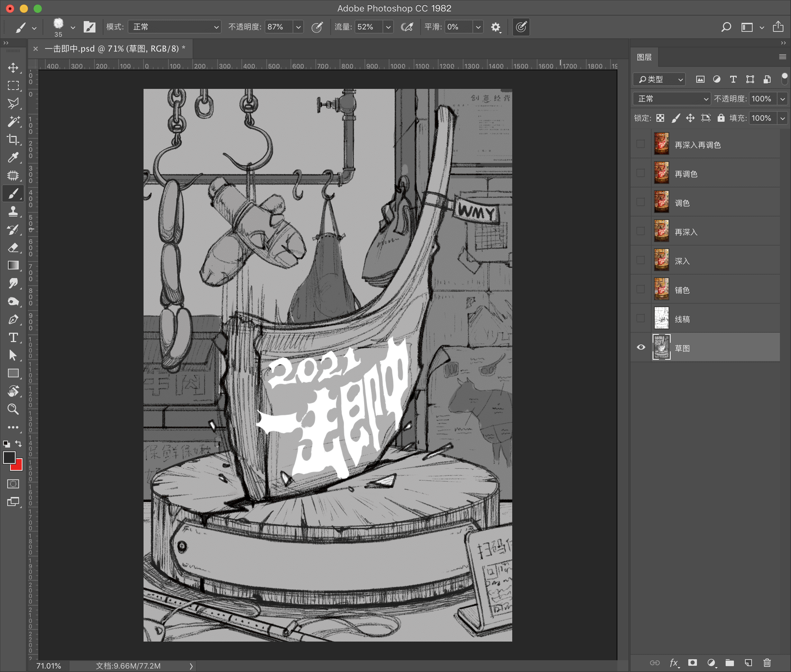The width and height of the screenshot is (791, 672).
Task: Select the Smudge tool
Action: pos(13,283)
